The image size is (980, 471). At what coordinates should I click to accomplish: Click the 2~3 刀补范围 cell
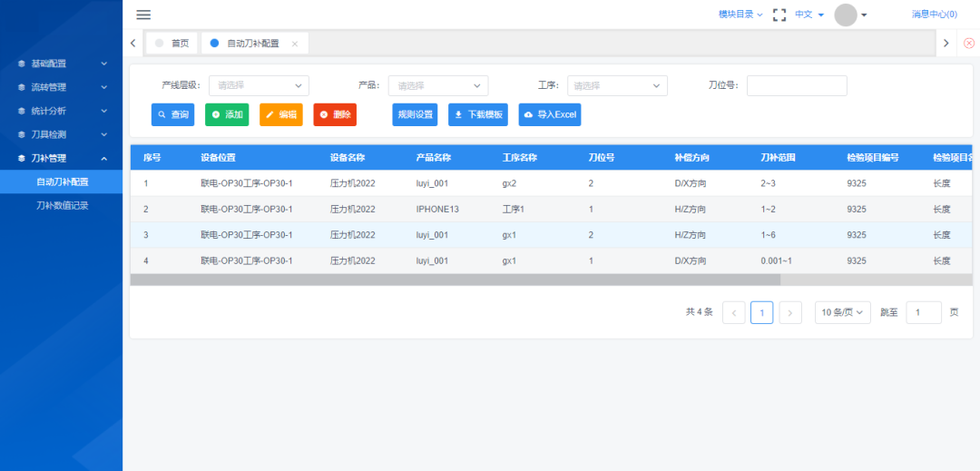(769, 183)
